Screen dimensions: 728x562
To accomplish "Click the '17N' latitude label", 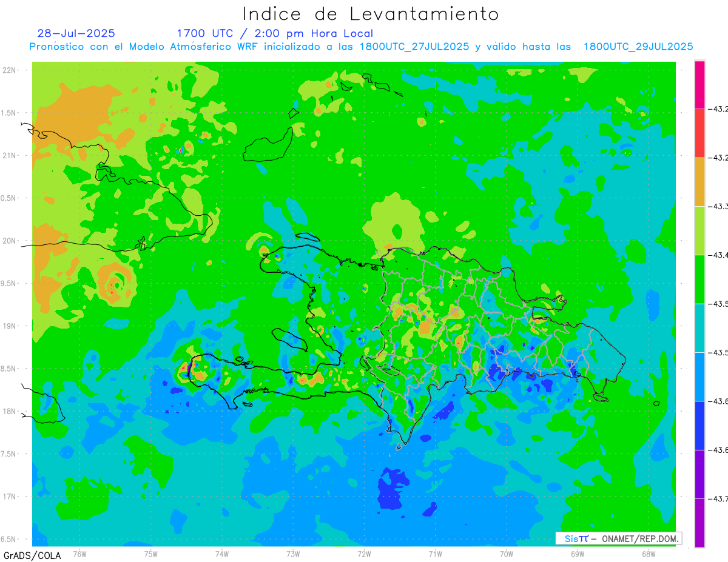I will click(x=8, y=497).
